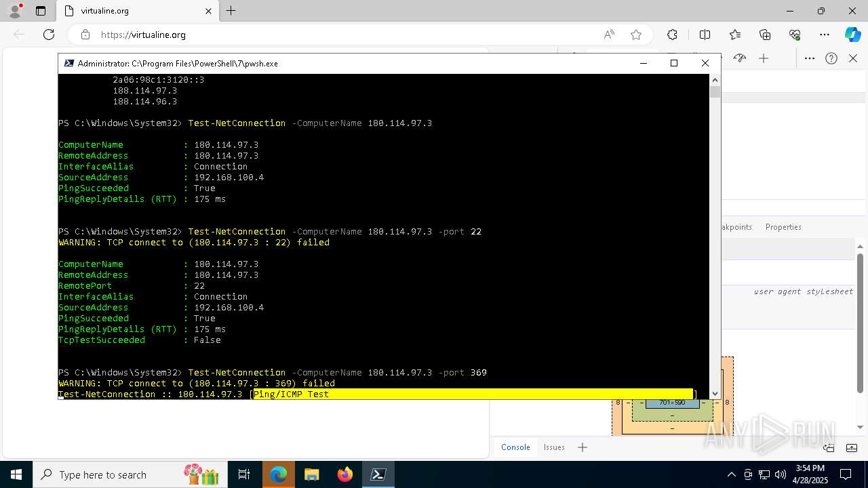Close the DevTools panel

click(x=853, y=58)
